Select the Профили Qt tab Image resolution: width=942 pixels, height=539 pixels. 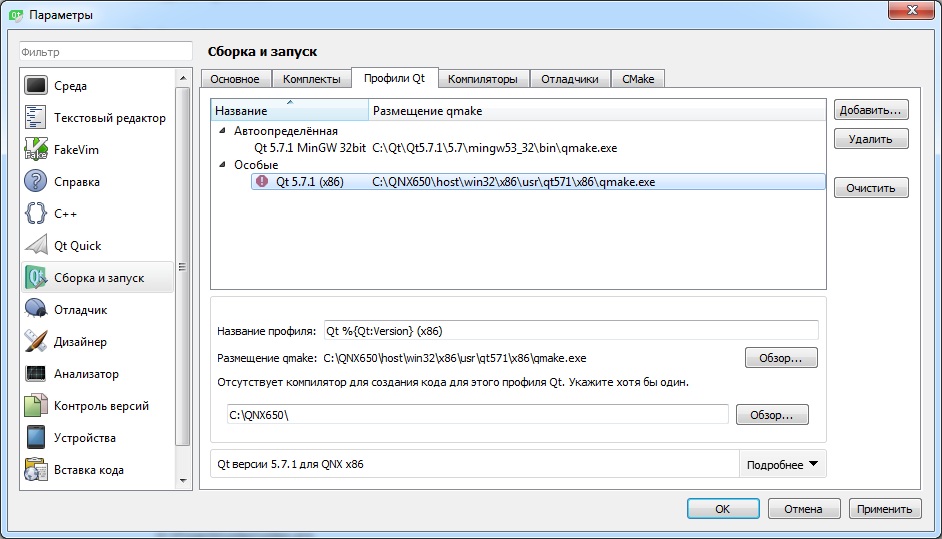point(394,78)
